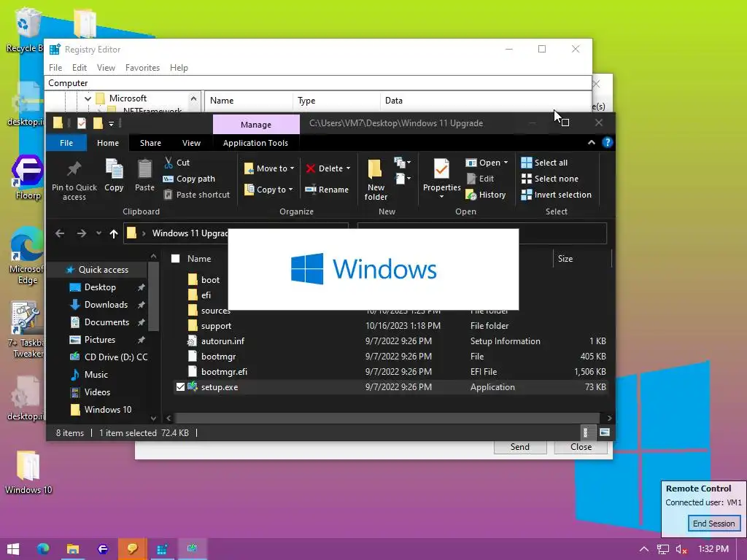
Task: Open Microsoft Edge desktop shortcut
Action: click(x=27, y=256)
